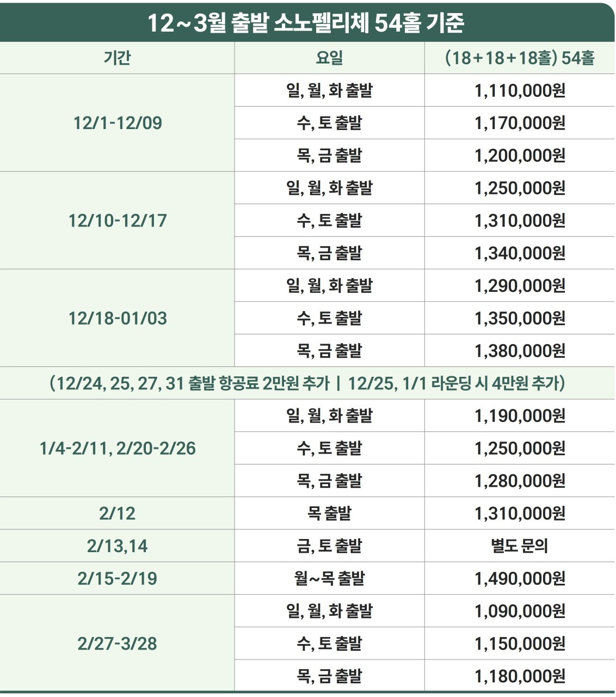This screenshot has width=616, height=697.
Task: Click the 12/18-01/03 period cell
Action: 118,319
